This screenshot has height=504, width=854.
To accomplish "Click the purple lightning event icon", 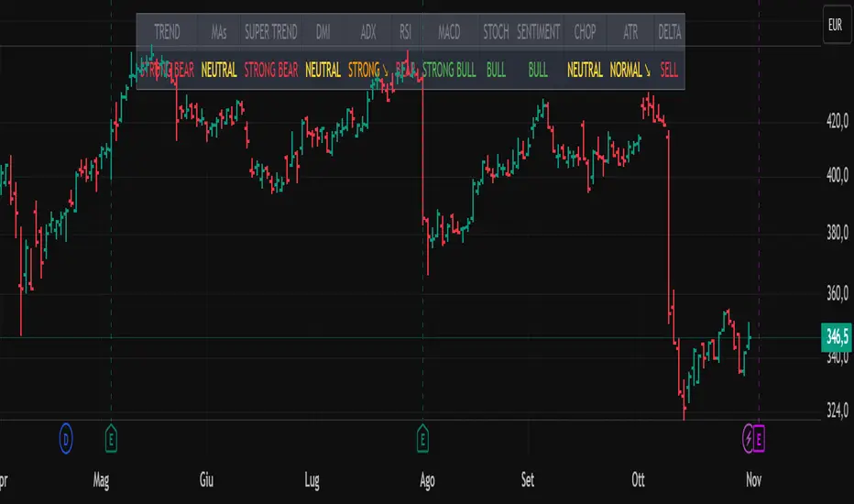I will click(x=750, y=438).
